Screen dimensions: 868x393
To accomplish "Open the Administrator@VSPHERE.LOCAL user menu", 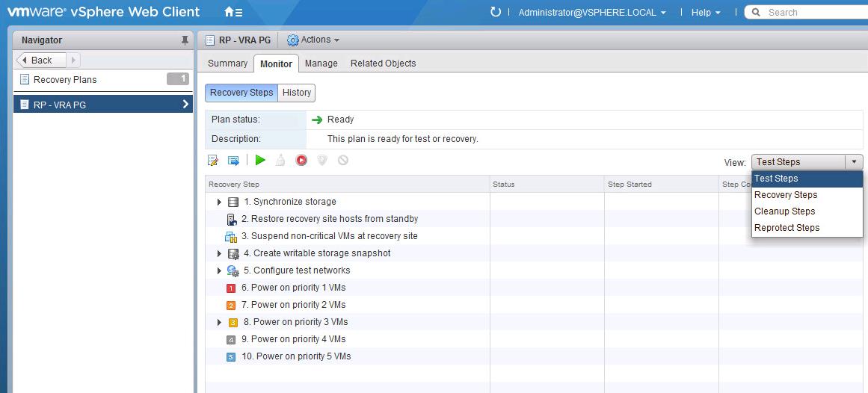I will click(592, 12).
